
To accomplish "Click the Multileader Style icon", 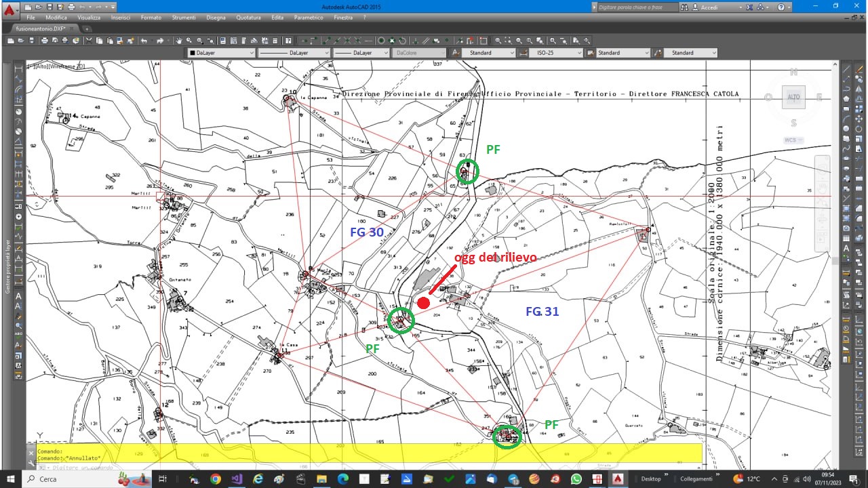I will pos(657,53).
